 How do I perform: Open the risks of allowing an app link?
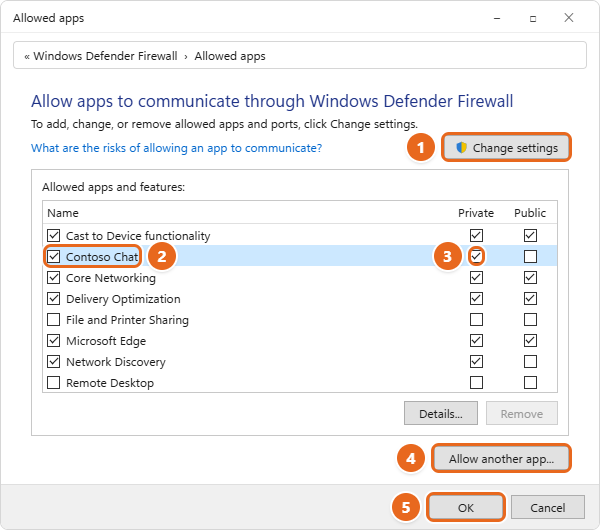pyautogui.click(x=176, y=148)
